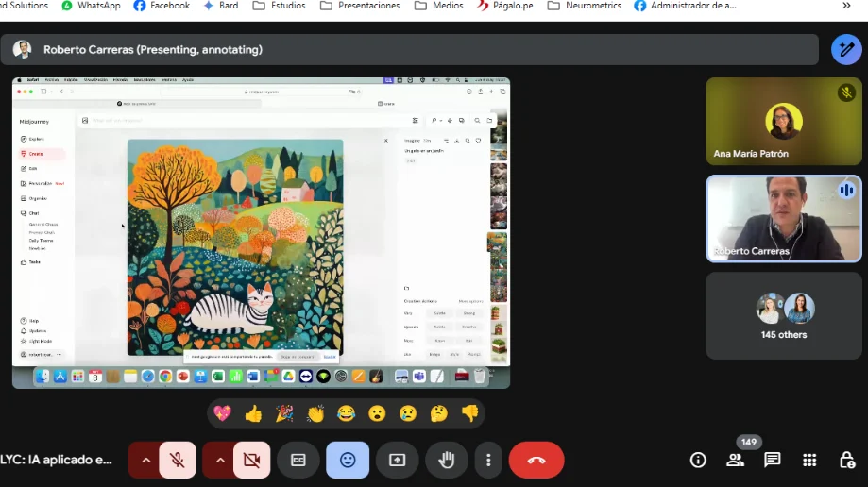Click Finder icon in shared Mac dock
The width and height of the screenshot is (868, 487).
tap(43, 377)
